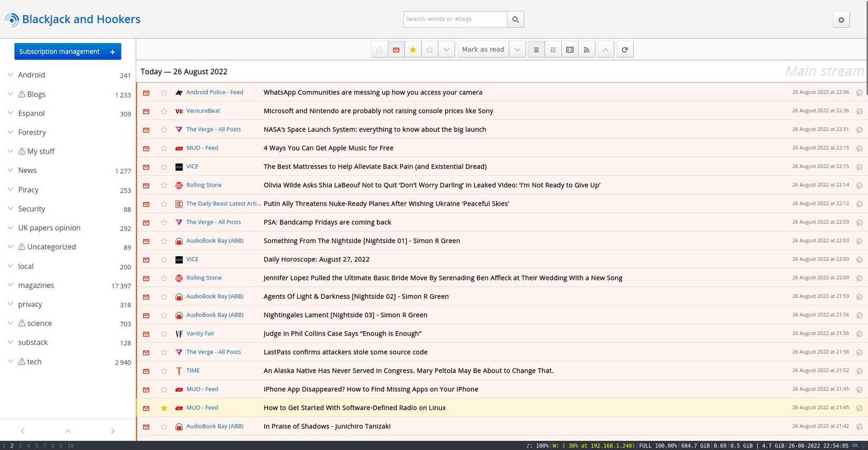Show non-favourite articles outline star filter
868x450 pixels.
tap(430, 49)
